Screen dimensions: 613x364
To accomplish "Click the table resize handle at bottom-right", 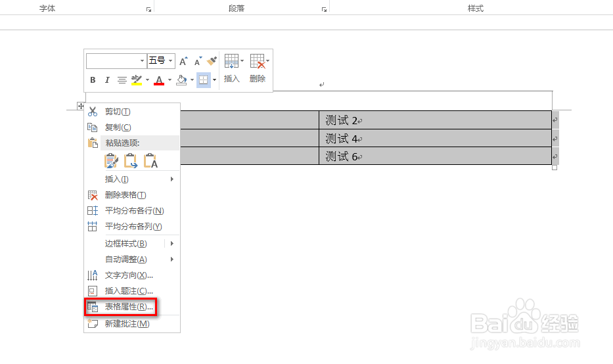I will point(555,168).
